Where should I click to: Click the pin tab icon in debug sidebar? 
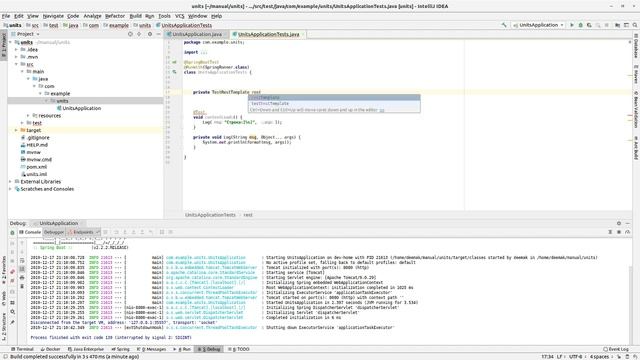click(12, 322)
